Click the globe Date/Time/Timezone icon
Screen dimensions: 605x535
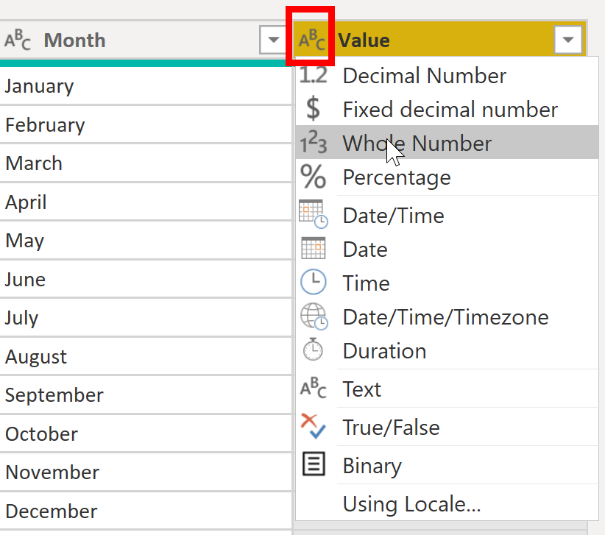tap(314, 317)
